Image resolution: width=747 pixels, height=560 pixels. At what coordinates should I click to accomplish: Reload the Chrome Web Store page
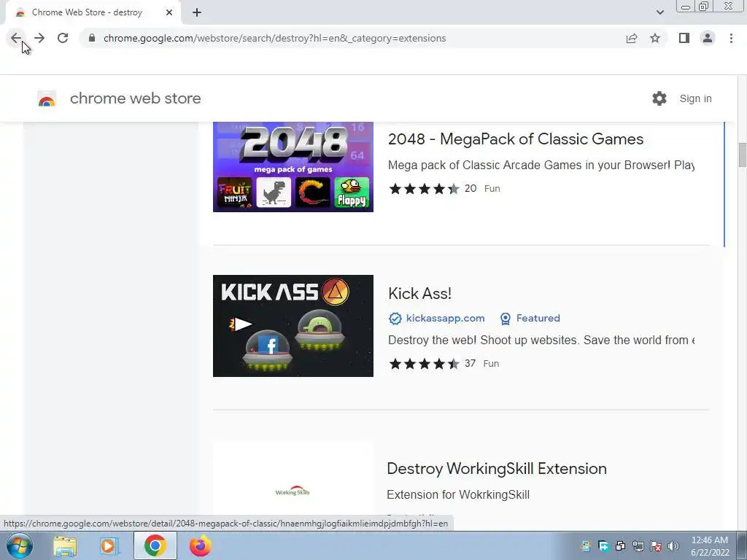63,38
